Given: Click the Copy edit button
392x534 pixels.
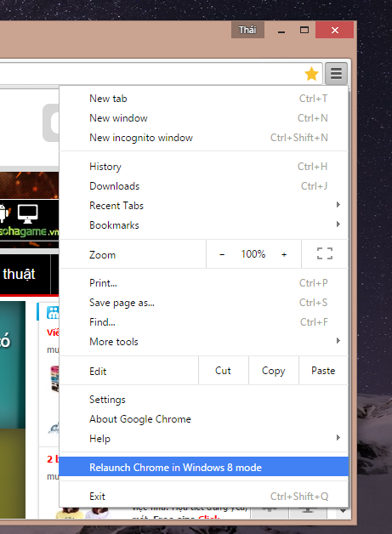Looking at the screenshot, I should tap(274, 371).
